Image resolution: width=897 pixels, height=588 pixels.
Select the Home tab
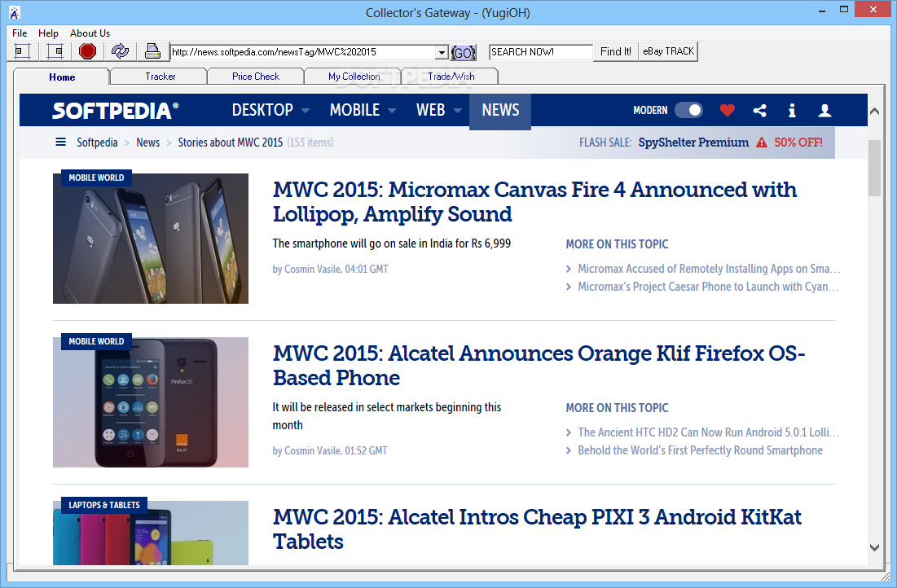62,77
